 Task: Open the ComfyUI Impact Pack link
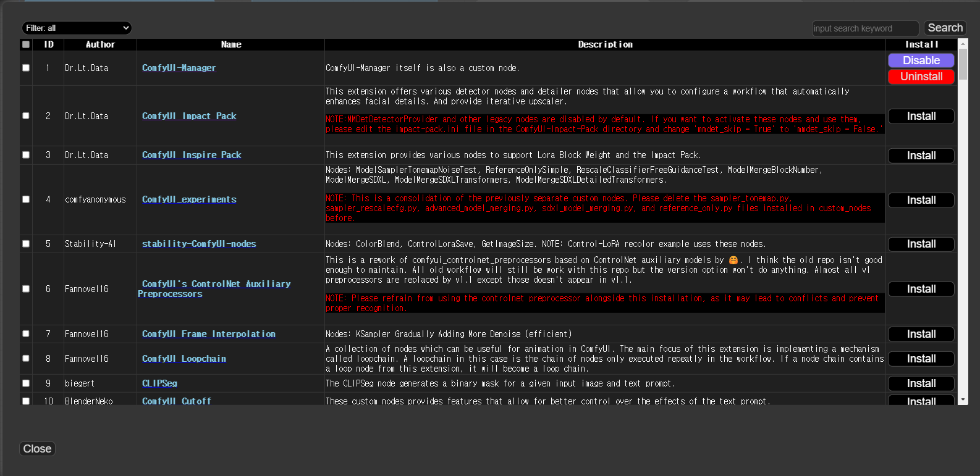[189, 116]
